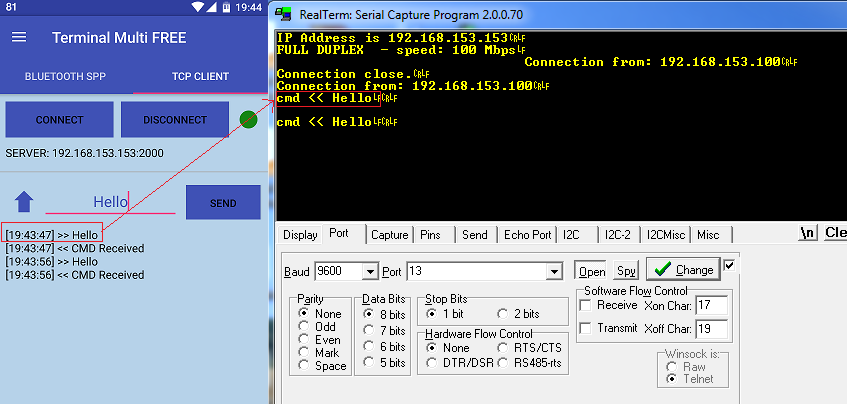Screen dimensions: 850x404
Task: Switch to the Capture tab
Action: pos(389,235)
